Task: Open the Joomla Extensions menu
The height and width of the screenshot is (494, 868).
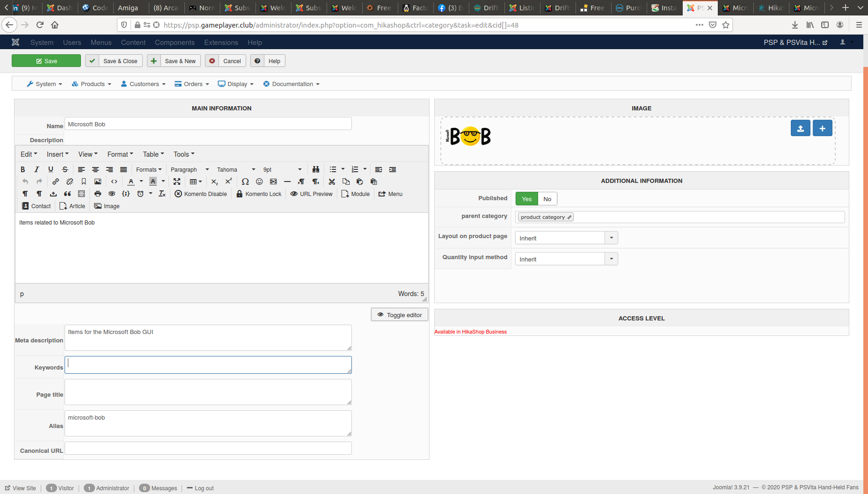Action: pyautogui.click(x=221, y=43)
